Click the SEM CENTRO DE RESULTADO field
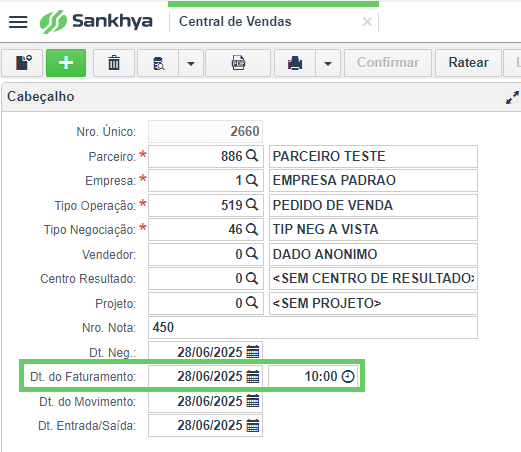 pos(373,278)
